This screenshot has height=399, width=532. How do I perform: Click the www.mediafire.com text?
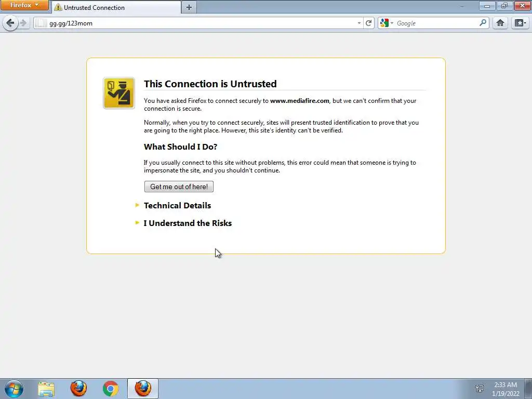(x=300, y=101)
